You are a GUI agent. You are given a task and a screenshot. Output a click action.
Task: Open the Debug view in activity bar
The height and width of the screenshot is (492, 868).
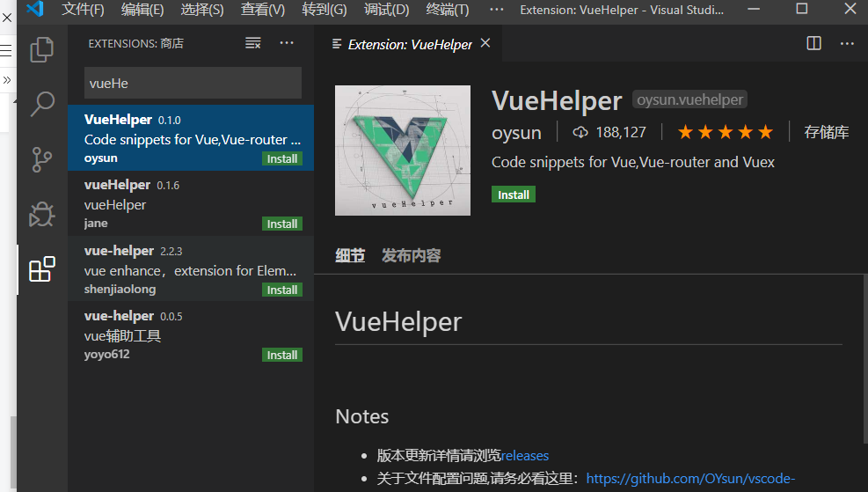(42, 215)
